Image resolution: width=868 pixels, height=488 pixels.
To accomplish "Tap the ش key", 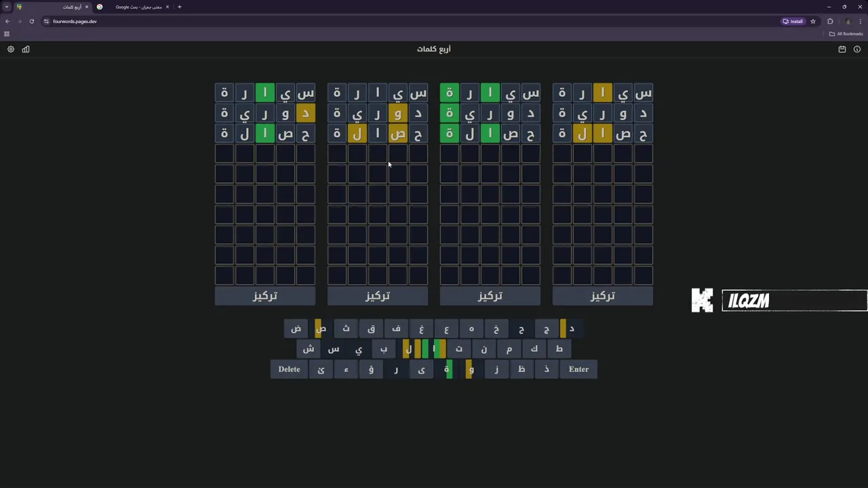I will [x=309, y=349].
